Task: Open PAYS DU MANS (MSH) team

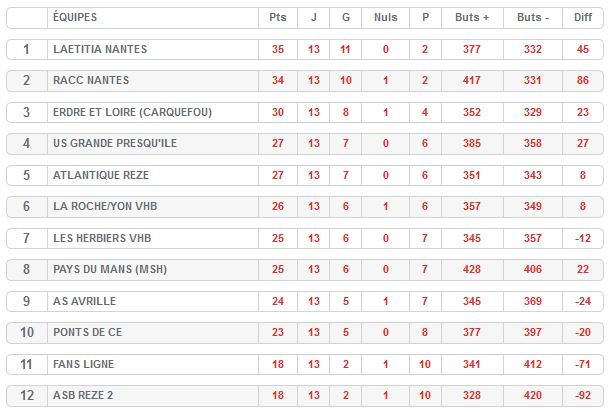Action: pyautogui.click(x=111, y=270)
